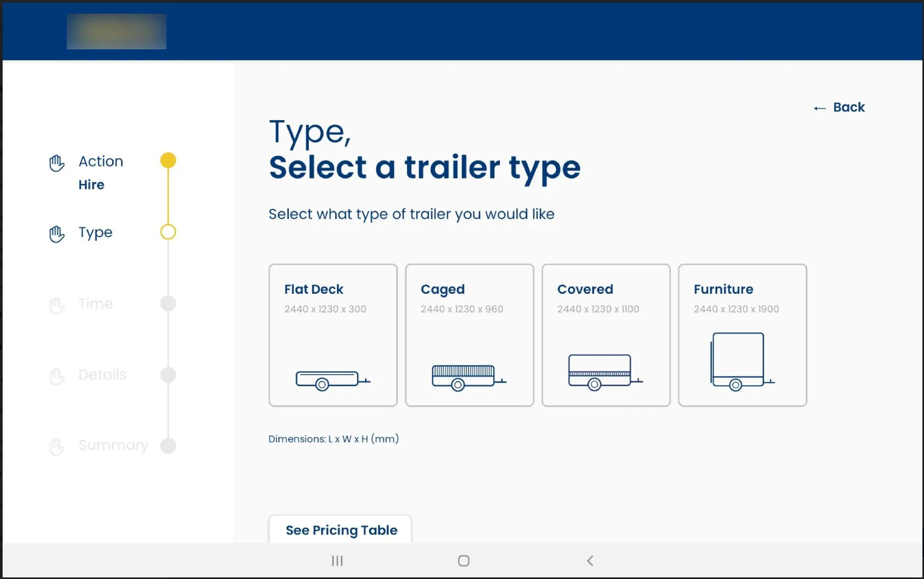Click the hand icon beside Action
Screen dimensions: 924x579
57,163
